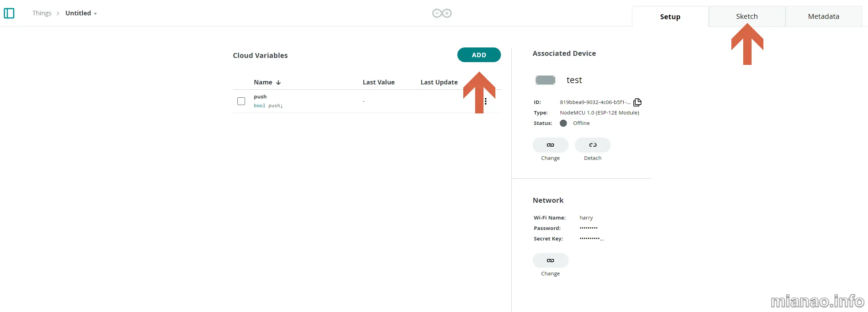Screen dimensions: 868x312
Task: Select the Setup tab
Action: (670, 17)
